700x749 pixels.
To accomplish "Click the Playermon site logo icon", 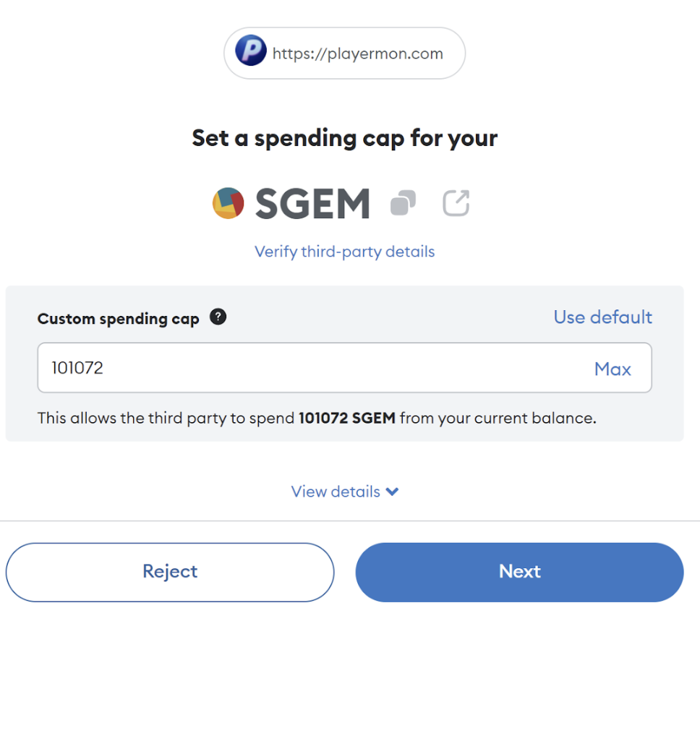I will (251, 52).
